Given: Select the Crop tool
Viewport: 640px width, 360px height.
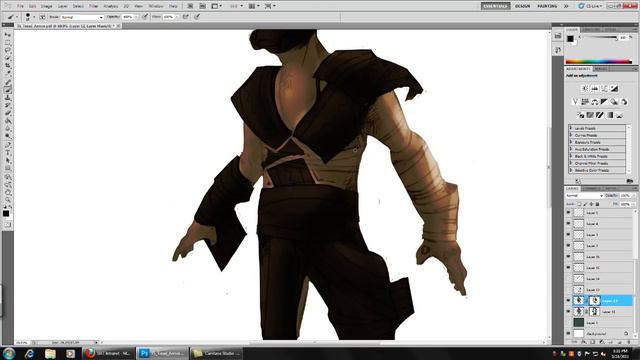Looking at the screenshot, I should point(8,66).
